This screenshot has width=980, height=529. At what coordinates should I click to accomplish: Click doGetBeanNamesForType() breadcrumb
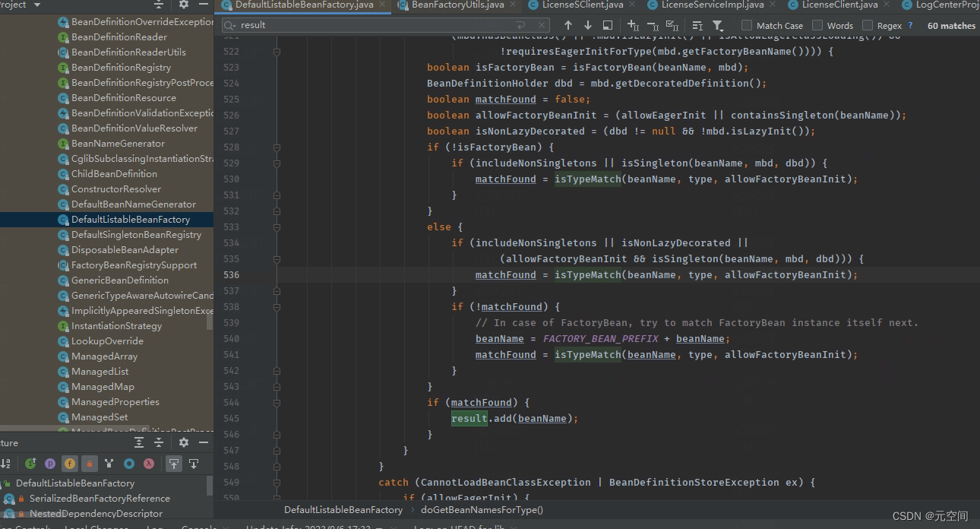(x=482, y=510)
